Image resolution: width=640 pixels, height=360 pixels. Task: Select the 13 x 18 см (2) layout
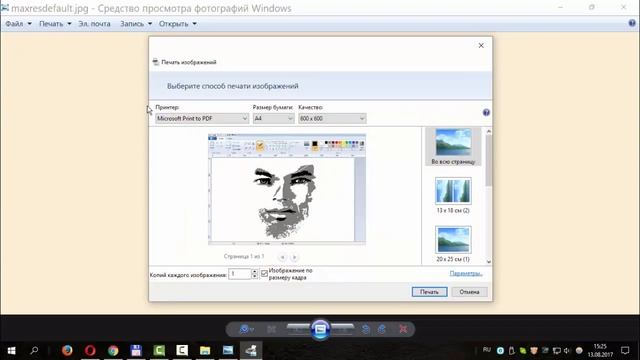(x=453, y=195)
